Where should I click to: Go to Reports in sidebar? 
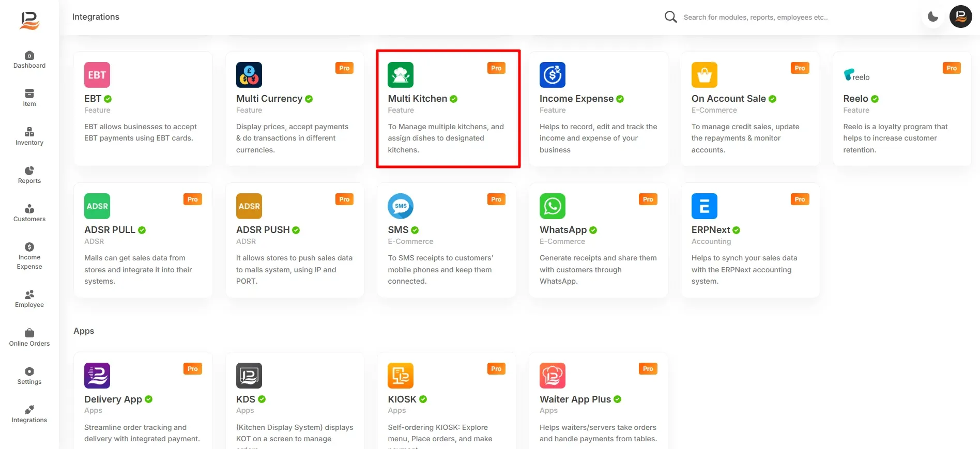(29, 175)
